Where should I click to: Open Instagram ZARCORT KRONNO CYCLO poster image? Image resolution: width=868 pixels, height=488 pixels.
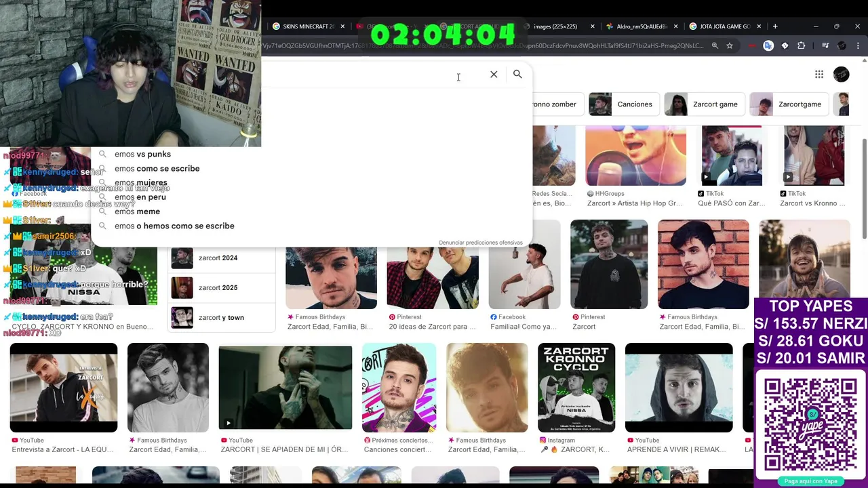(576, 388)
